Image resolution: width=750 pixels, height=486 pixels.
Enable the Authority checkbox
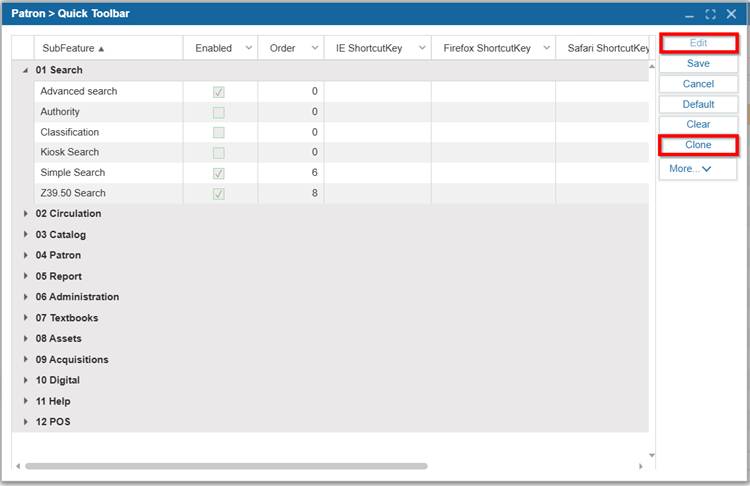tap(219, 112)
